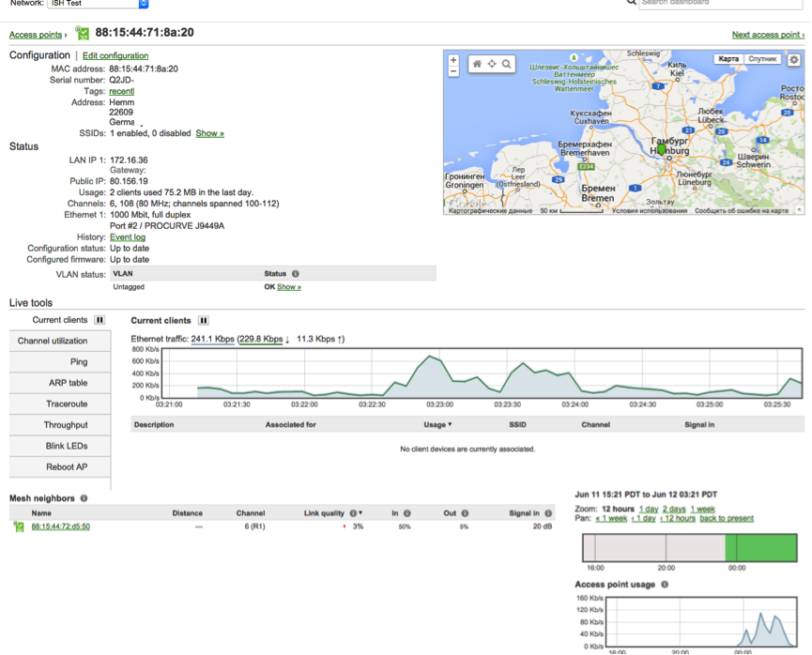Set zoom to 1 week
Screen dimensions: 812x655
(703, 509)
